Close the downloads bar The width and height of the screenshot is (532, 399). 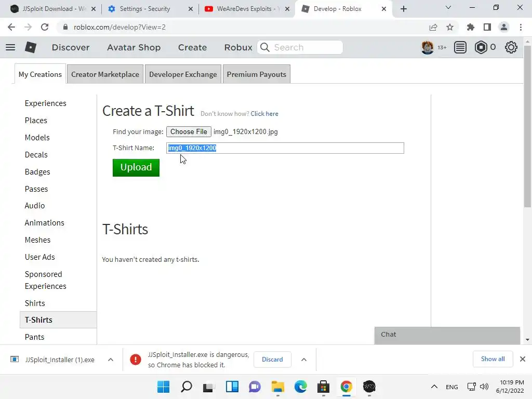click(x=523, y=359)
